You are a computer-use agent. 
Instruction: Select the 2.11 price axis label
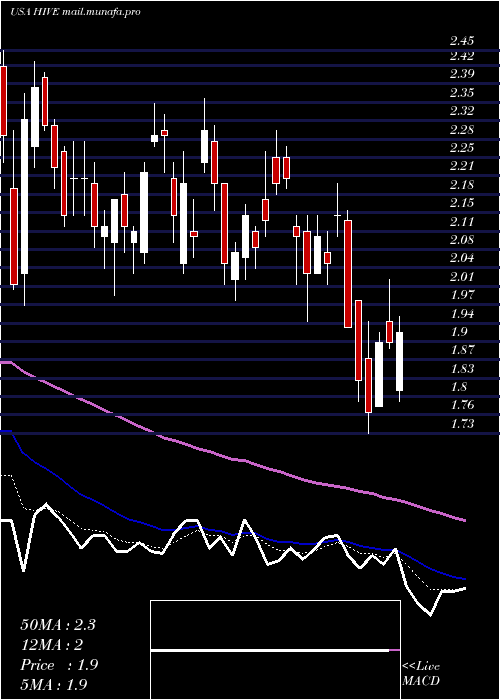(x=462, y=222)
